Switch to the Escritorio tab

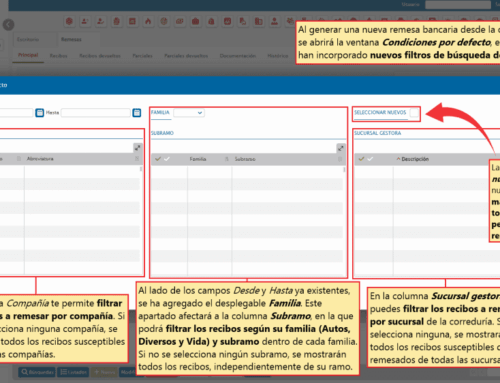pyautogui.click(x=28, y=39)
